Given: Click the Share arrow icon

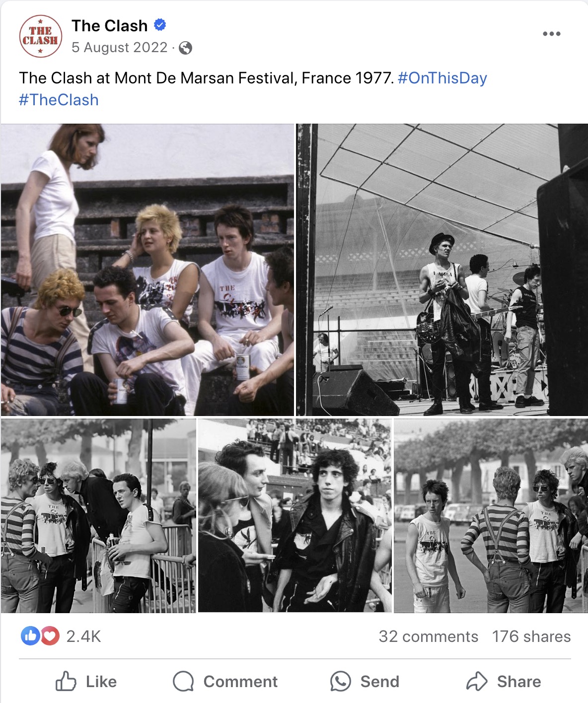Looking at the screenshot, I should click(x=477, y=681).
